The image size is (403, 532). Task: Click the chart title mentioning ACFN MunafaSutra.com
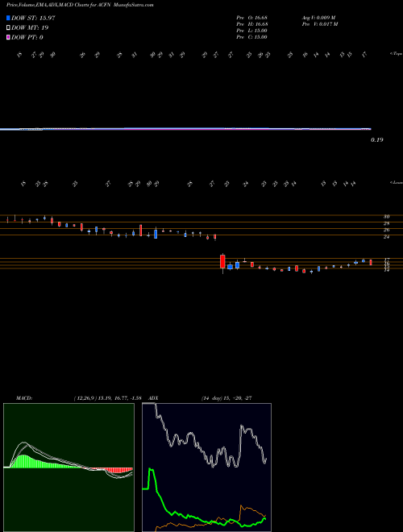click(80, 6)
